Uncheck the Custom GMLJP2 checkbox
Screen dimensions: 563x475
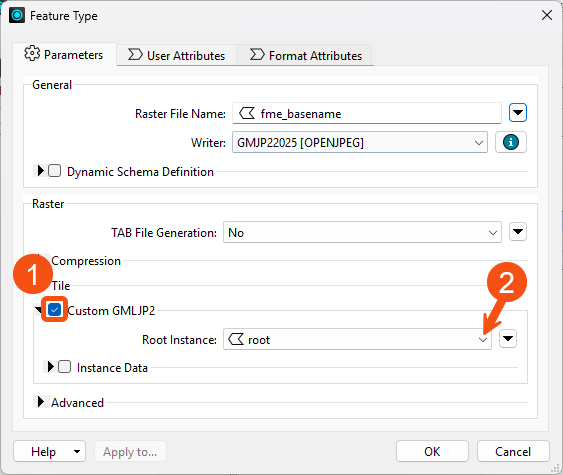pos(54,309)
